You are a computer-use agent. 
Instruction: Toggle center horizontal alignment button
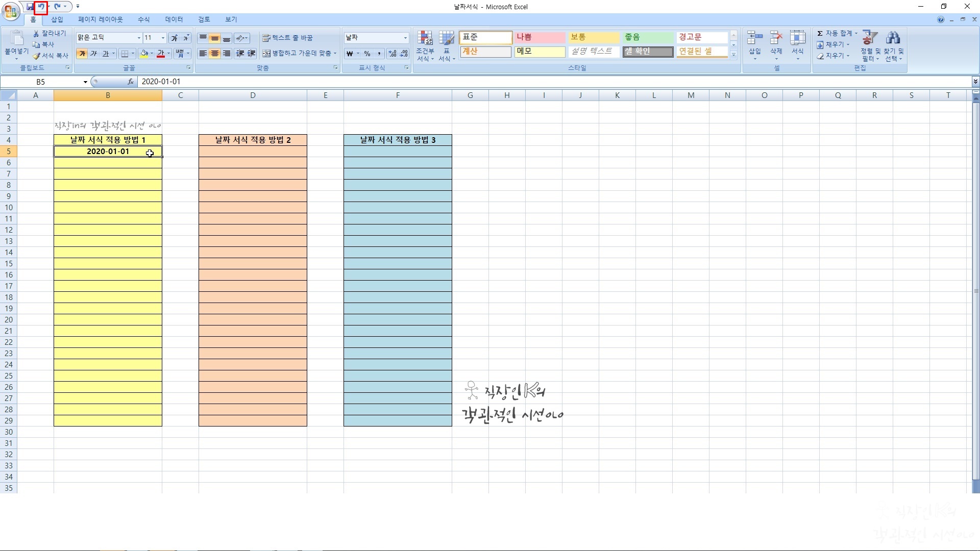(x=215, y=54)
